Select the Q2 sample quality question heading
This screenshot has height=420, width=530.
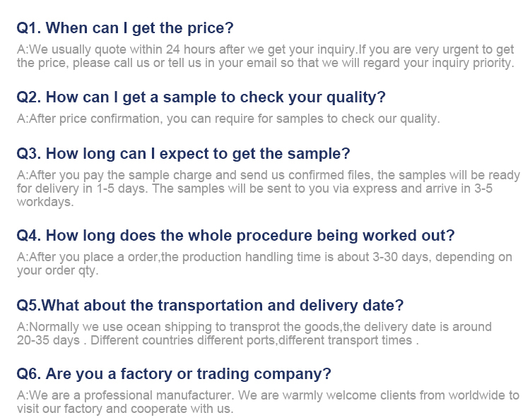[201, 97]
